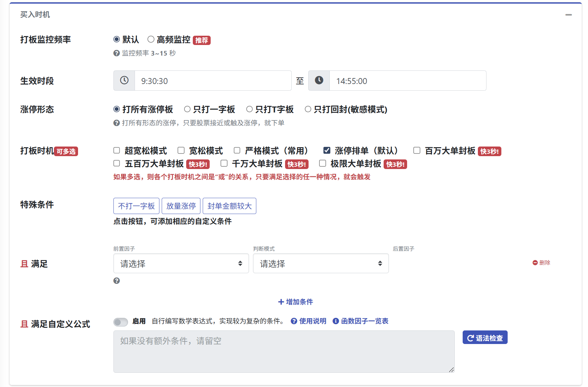Collapse the 买入时机 panel with minus icon

[x=568, y=15]
